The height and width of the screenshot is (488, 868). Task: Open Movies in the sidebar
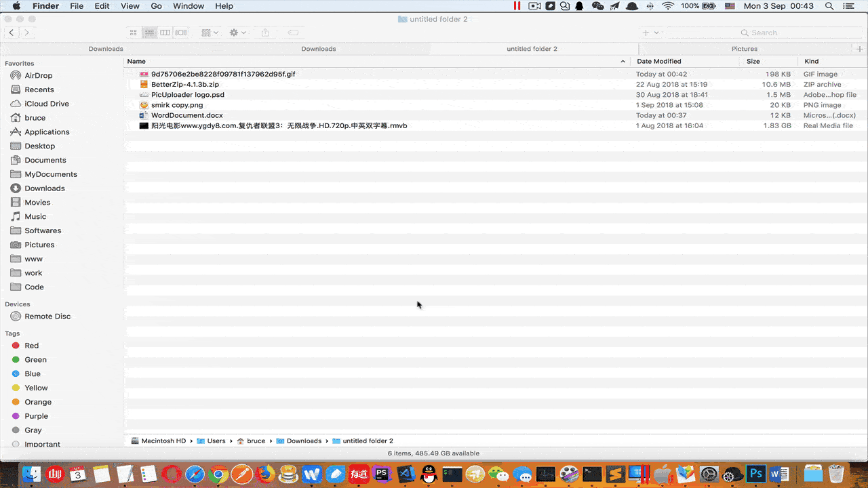(x=37, y=203)
